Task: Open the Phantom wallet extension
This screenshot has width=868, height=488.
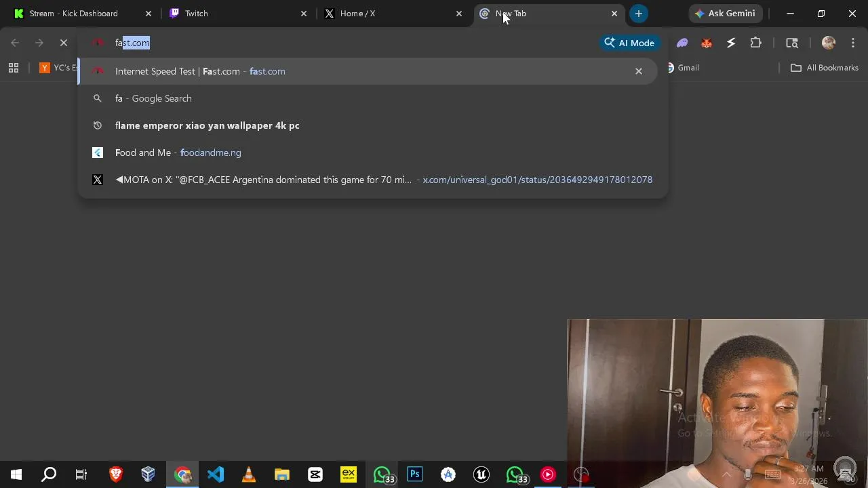Action: 682,43
